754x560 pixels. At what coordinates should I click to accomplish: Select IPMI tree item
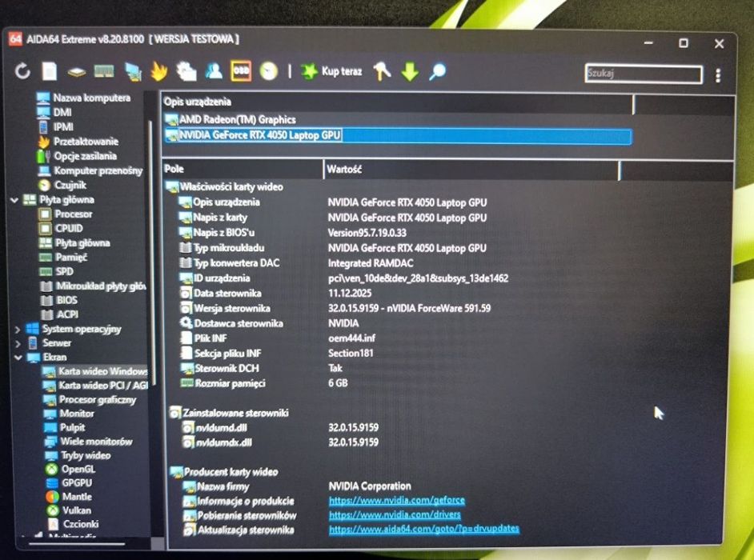[x=56, y=127]
